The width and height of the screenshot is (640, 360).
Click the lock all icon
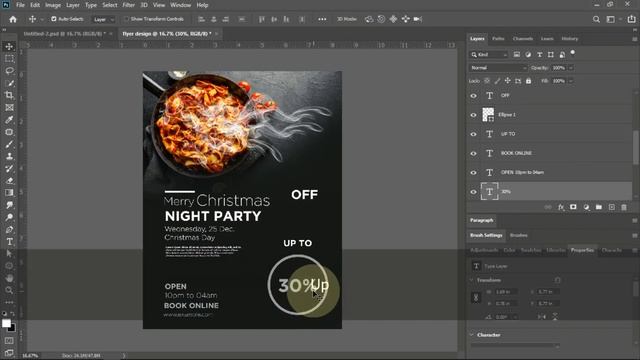(x=529, y=81)
